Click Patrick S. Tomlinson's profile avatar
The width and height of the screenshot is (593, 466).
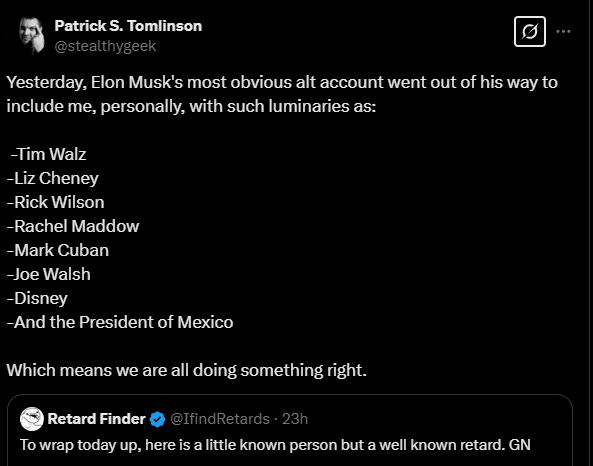[x=32, y=35]
